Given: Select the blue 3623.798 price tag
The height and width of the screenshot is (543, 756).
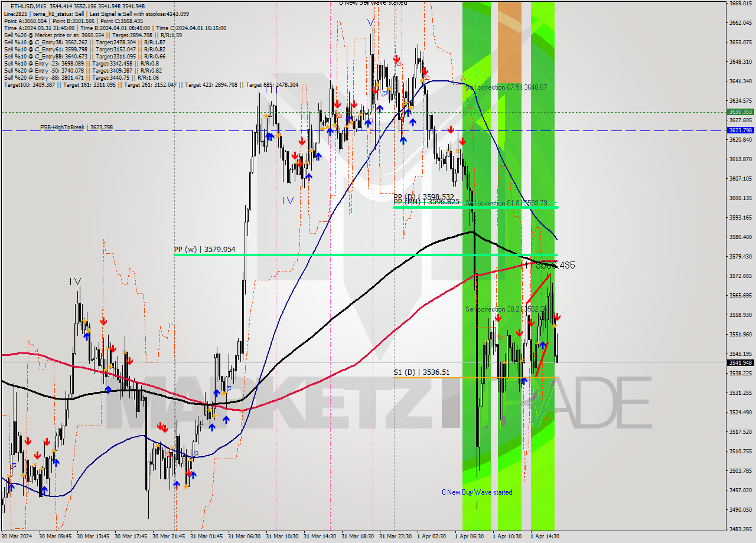Looking at the screenshot, I should tap(740, 130).
